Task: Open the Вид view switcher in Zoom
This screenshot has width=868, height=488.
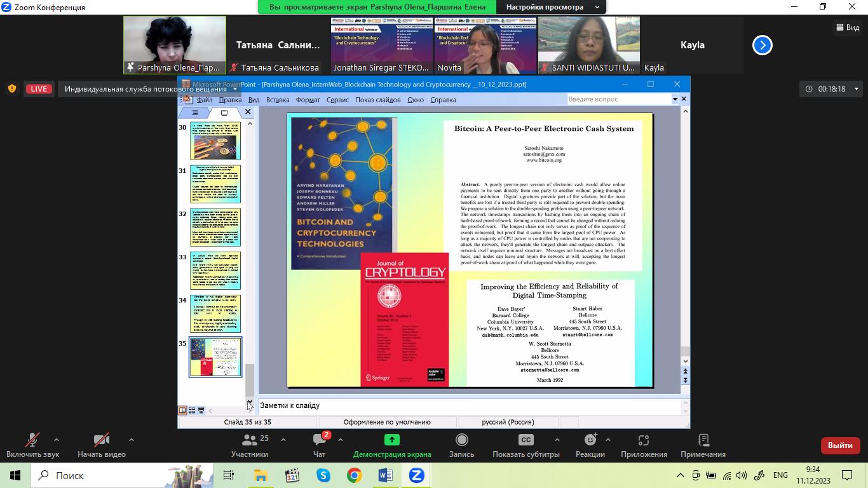Action: [848, 27]
